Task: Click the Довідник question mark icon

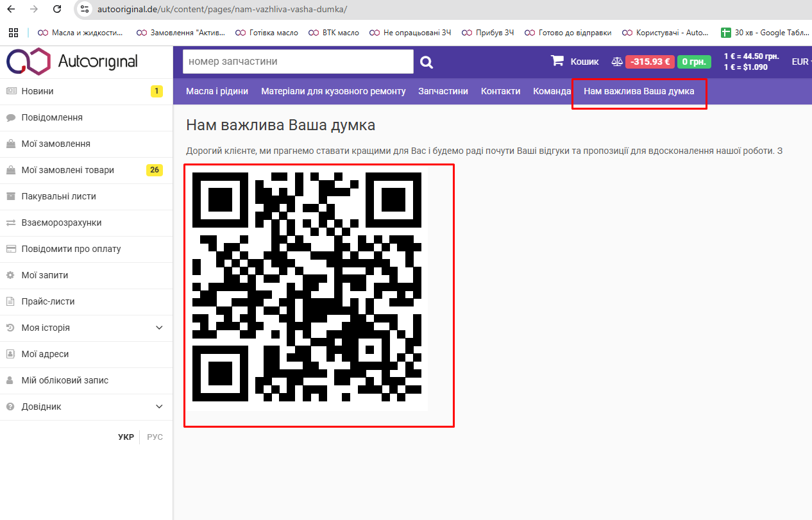Action: 11,407
